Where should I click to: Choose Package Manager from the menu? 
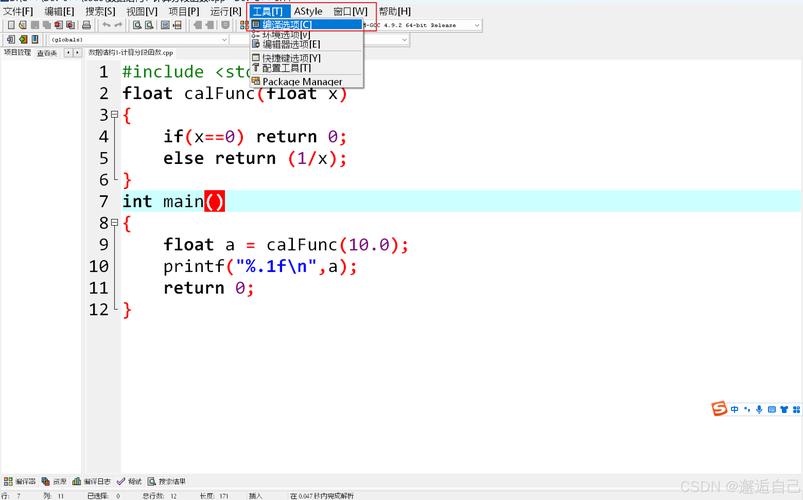(302, 81)
